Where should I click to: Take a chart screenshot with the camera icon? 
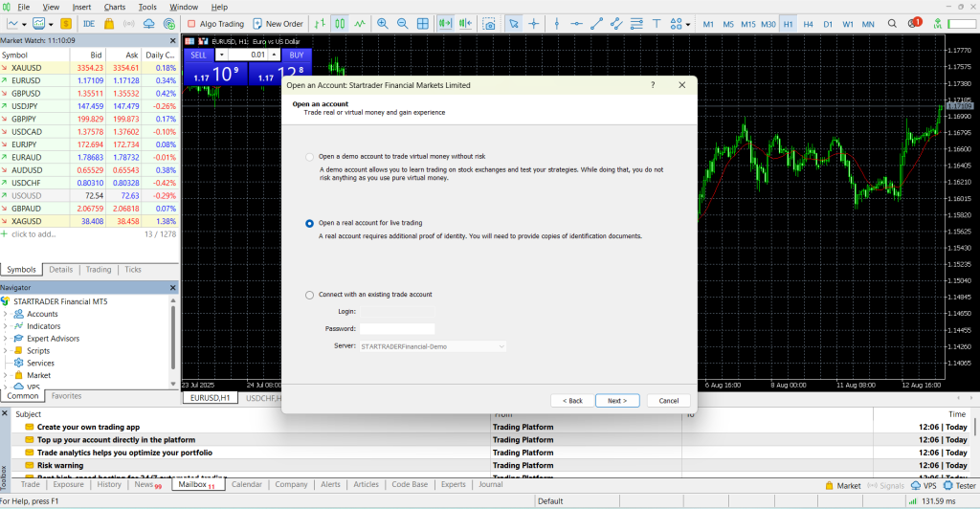coord(489,24)
